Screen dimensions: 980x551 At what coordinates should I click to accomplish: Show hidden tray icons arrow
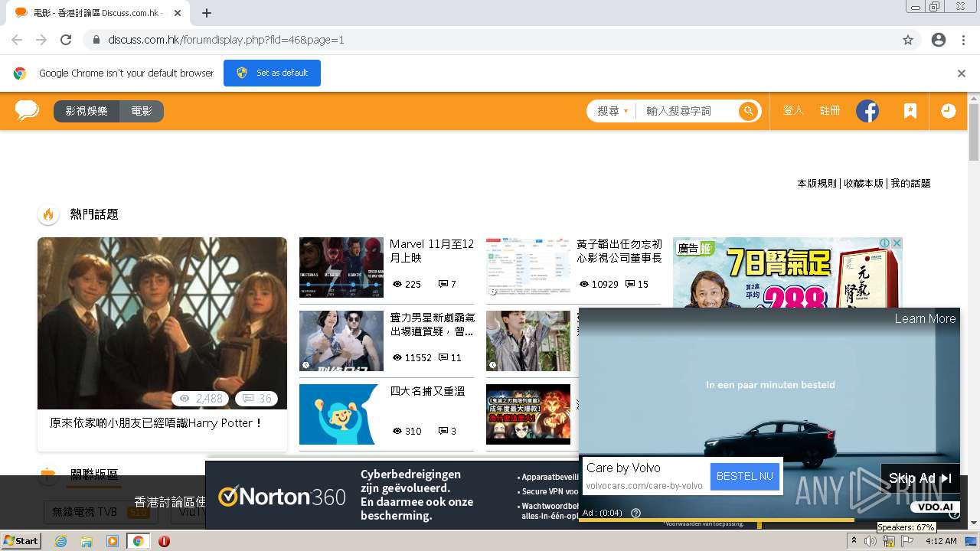(x=854, y=541)
